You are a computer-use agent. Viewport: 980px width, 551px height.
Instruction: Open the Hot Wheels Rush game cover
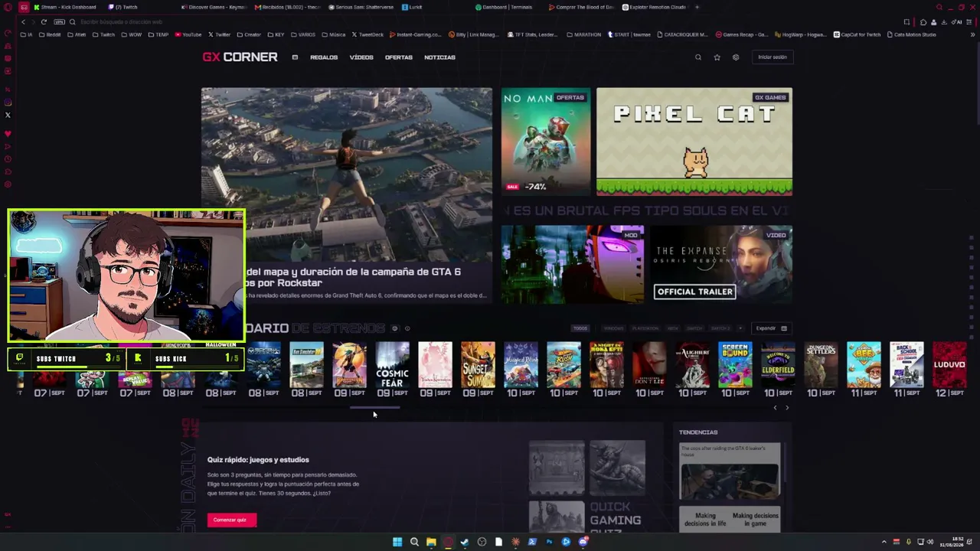563,365
